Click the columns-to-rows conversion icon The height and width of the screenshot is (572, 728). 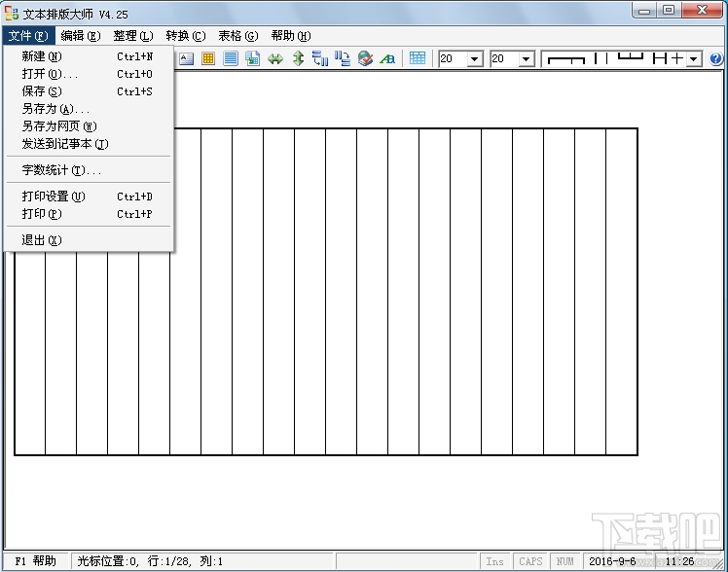[x=343, y=59]
